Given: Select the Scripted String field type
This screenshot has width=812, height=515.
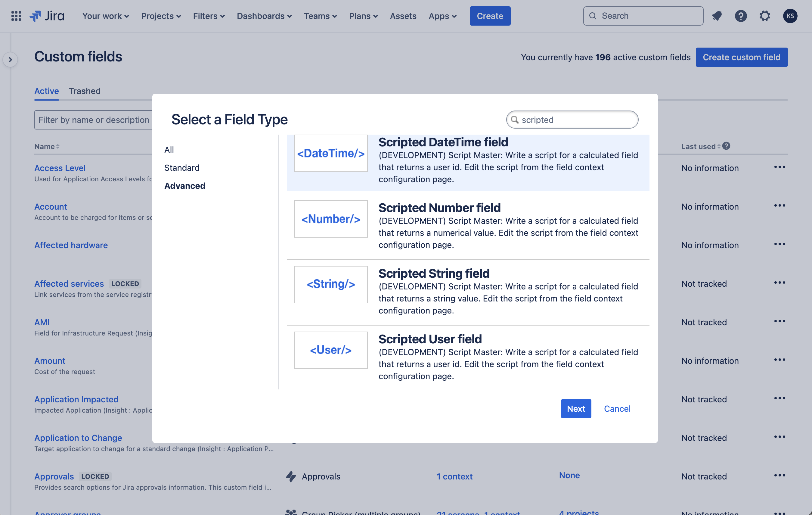Looking at the screenshot, I should click(x=434, y=273).
